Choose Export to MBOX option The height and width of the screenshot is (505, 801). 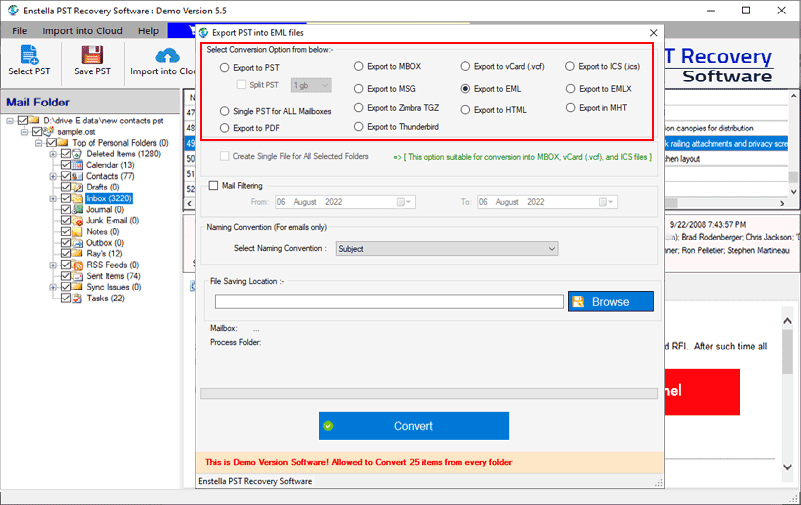point(359,67)
